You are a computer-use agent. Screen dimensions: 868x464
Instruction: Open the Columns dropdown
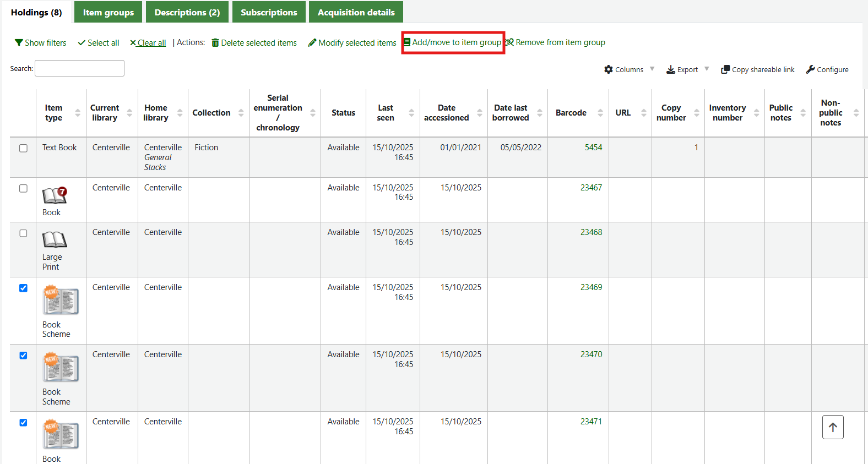coord(629,69)
